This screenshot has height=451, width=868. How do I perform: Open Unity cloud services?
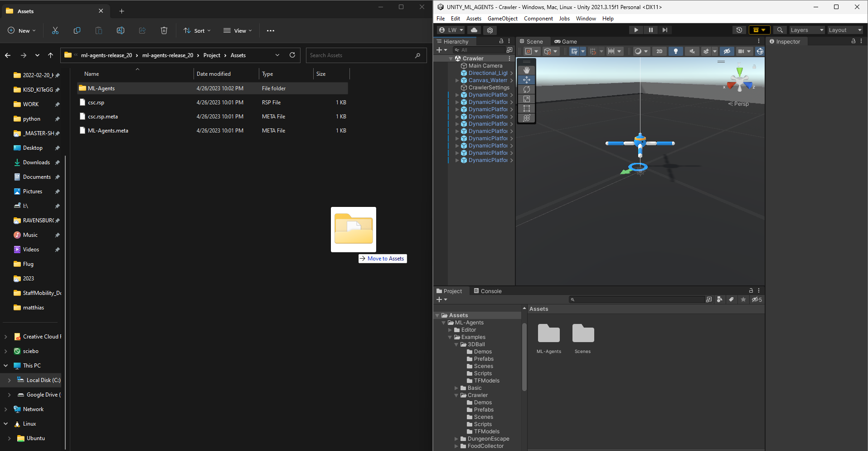coord(474,30)
